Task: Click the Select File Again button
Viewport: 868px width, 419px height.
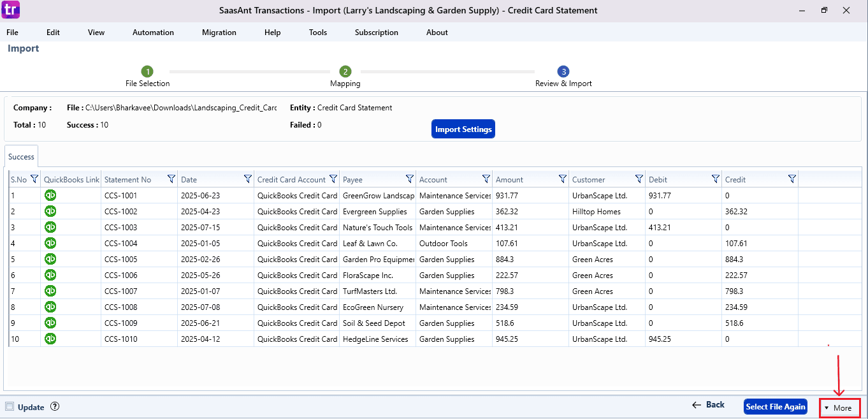Action: [x=776, y=407]
